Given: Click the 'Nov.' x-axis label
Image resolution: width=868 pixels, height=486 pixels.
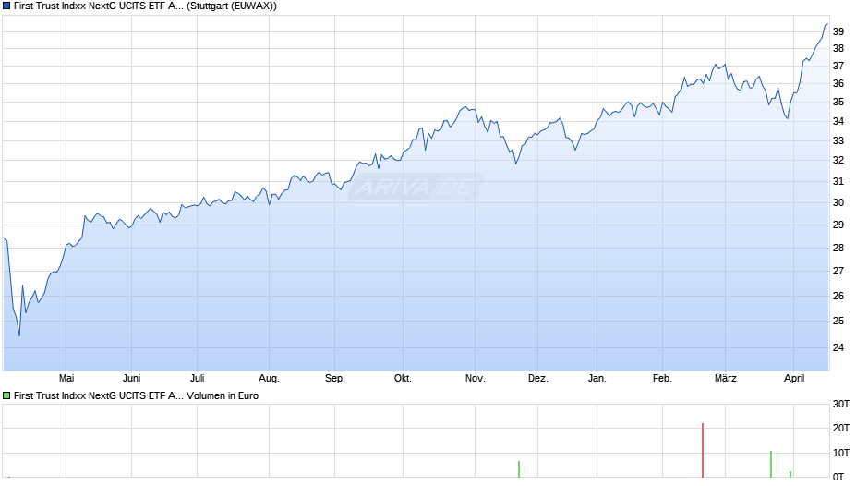Looking at the screenshot, I should (x=475, y=378).
